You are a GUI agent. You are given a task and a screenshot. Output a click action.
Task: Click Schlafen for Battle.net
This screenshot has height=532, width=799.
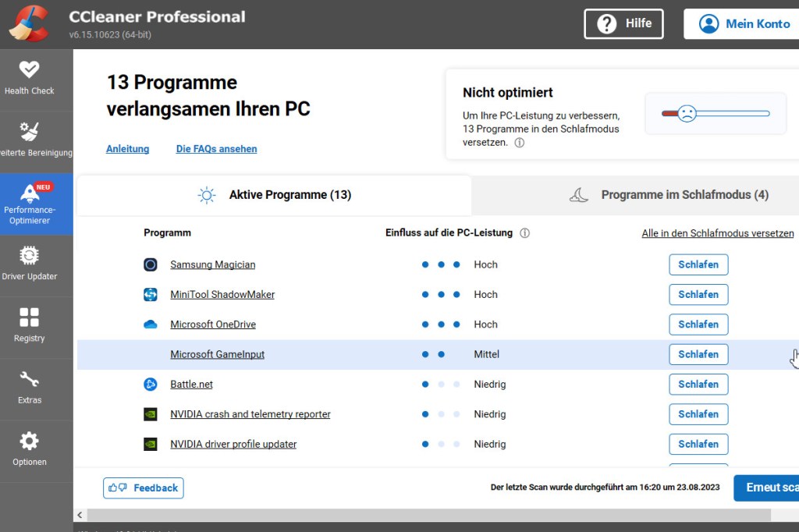coord(698,385)
